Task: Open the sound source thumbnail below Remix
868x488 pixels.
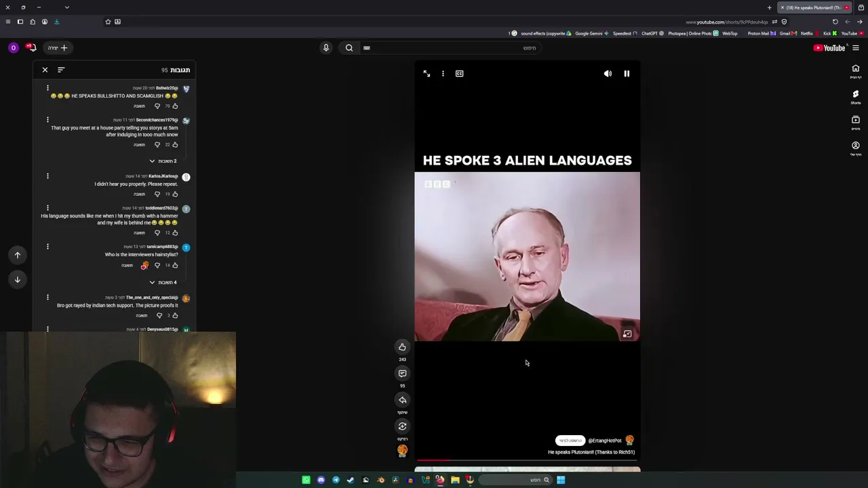Action: tap(402, 450)
